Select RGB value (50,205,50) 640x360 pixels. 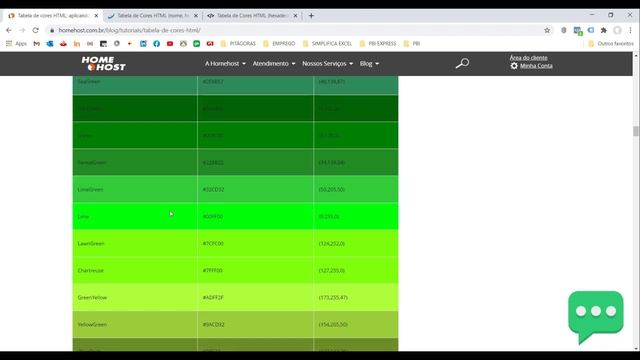tap(332, 189)
